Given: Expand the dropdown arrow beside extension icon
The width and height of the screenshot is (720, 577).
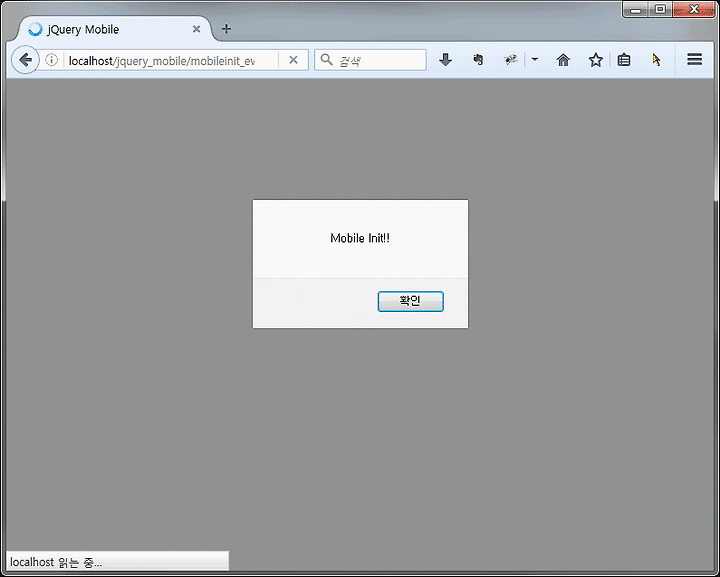Looking at the screenshot, I should click(x=534, y=59).
